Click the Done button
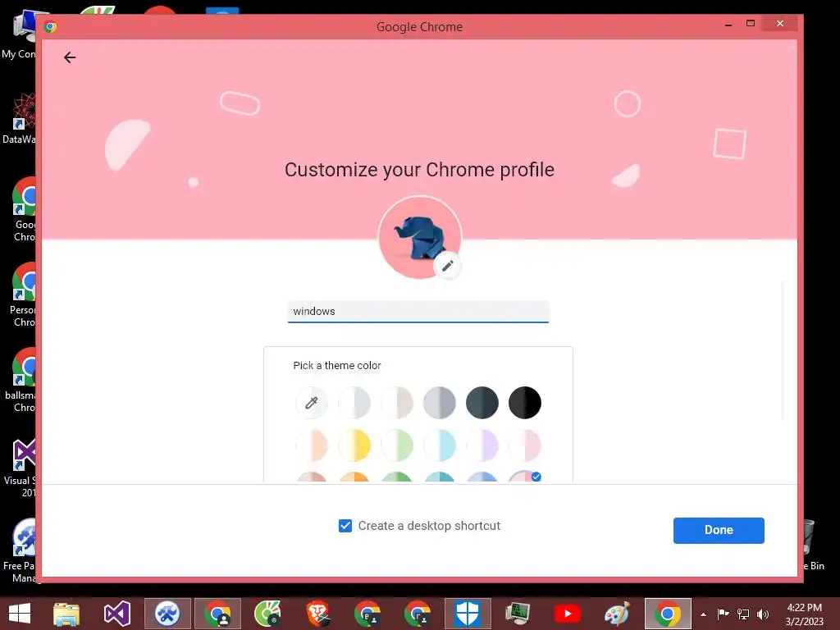 click(719, 531)
